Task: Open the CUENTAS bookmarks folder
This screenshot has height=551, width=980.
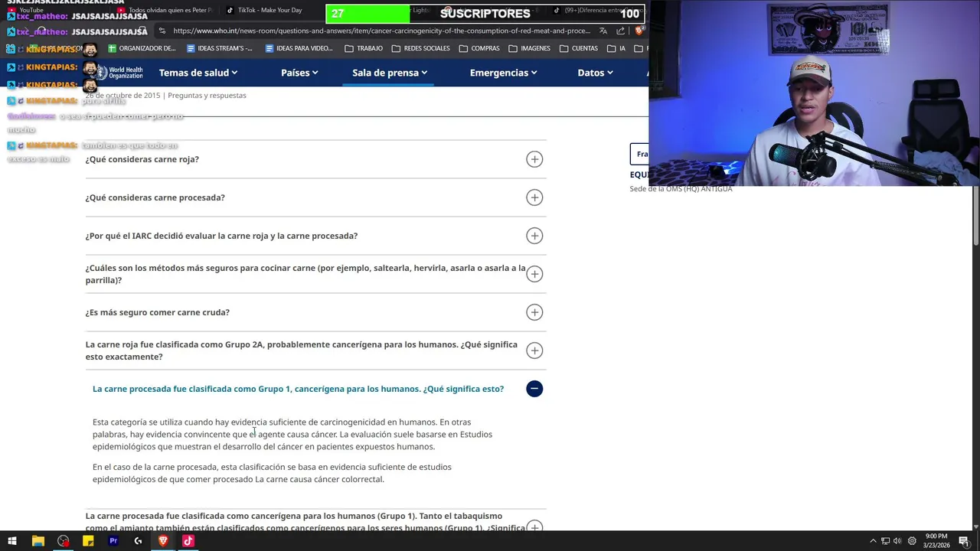Action: (579, 48)
